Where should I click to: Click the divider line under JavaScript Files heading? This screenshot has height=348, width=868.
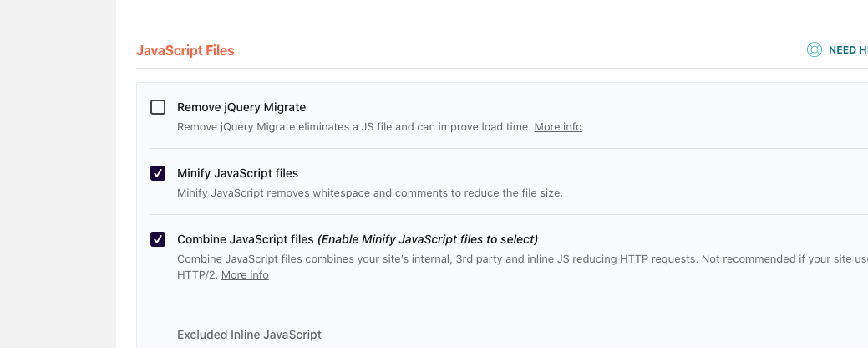501,69
